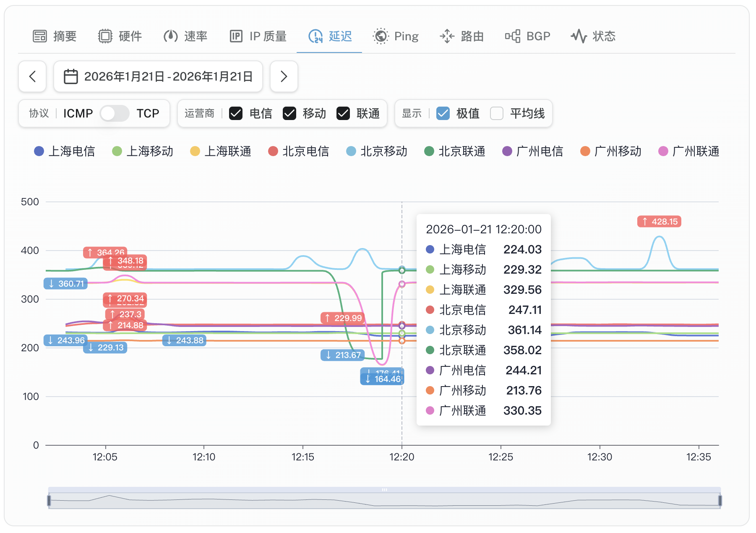Viewport: 756px width, 533px height.
Task: Click the 摘要 summary tab icon
Action: tap(40, 37)
